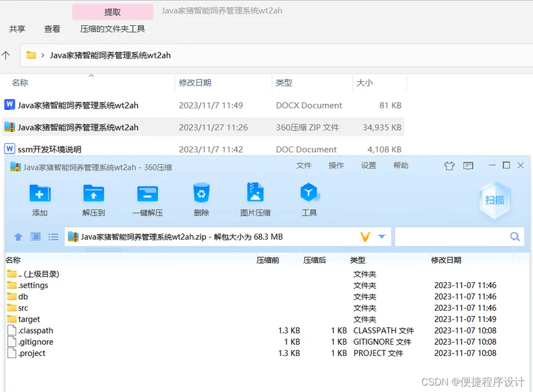
Task: Click the Explorer up-arrow navigation button
Action: tap(6, 55)
